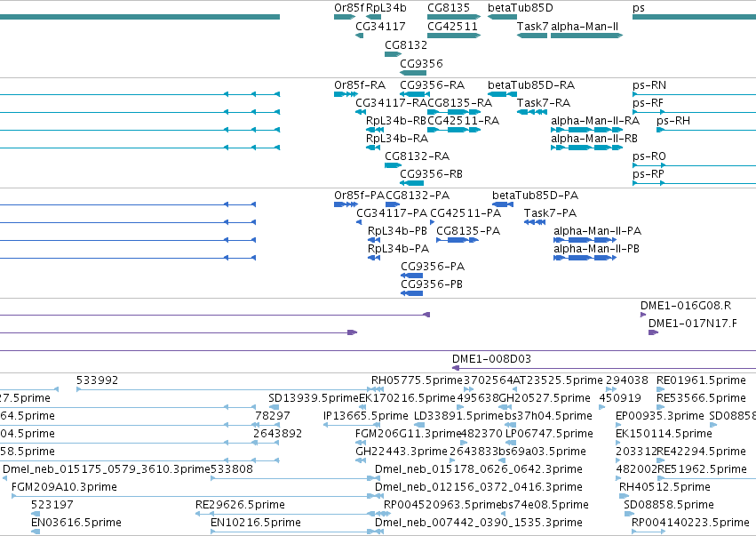Select the CG9356-PA protein label

click(433, 267)
